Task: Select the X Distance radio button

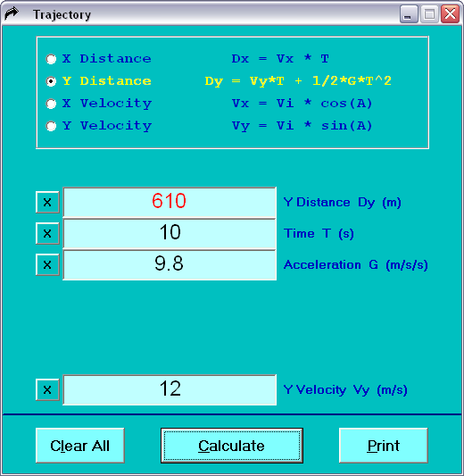Action: [51, 59]
